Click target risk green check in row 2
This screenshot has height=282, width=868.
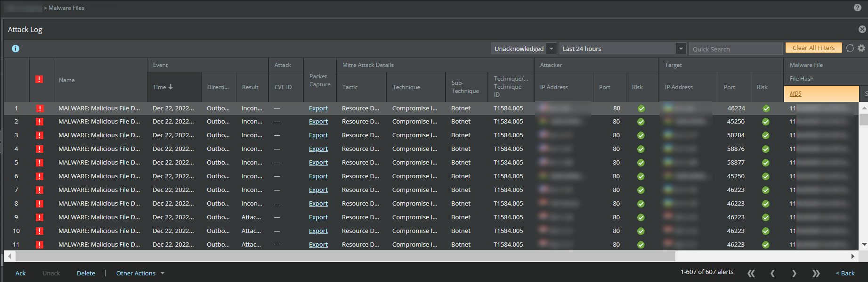(766, 122)
